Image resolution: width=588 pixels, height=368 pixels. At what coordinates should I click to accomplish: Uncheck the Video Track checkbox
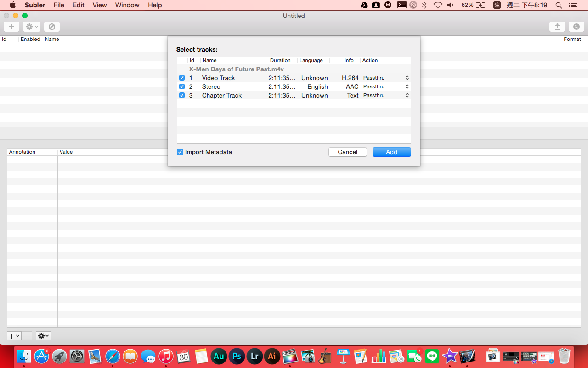tap(182, 78)
